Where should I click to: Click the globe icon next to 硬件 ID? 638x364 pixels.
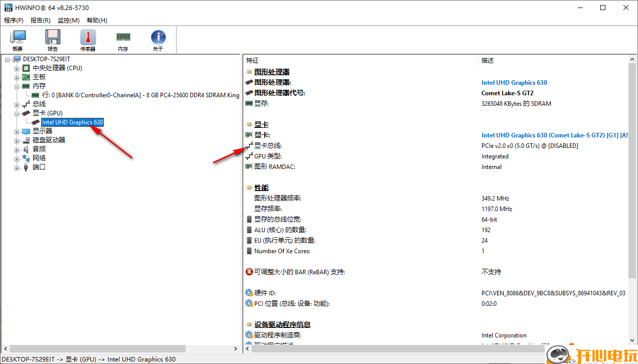tap(249, 293)
